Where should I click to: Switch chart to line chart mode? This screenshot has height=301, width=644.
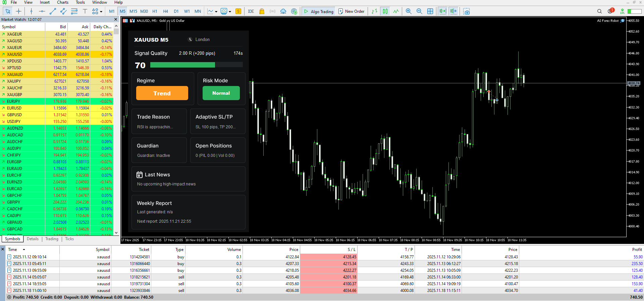tap(396, 11)
